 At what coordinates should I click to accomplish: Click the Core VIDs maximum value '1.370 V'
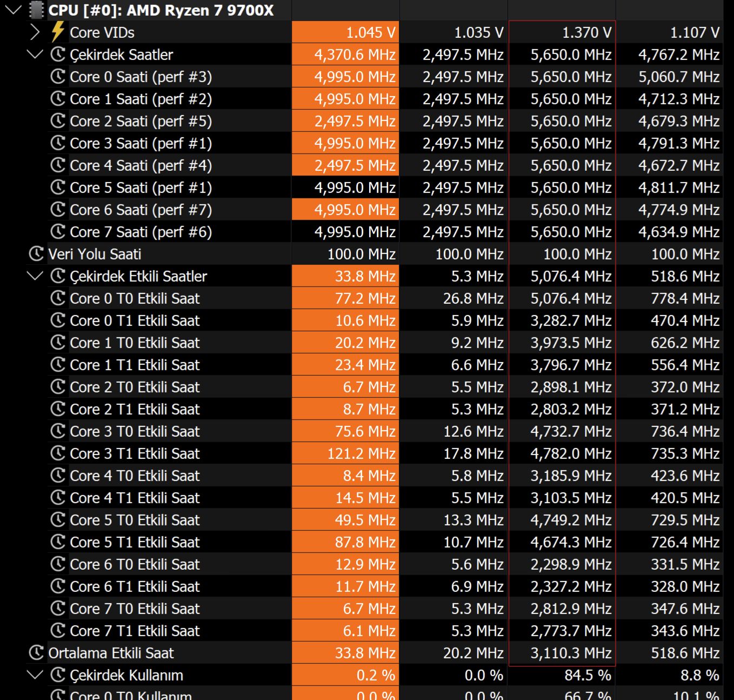587,32
